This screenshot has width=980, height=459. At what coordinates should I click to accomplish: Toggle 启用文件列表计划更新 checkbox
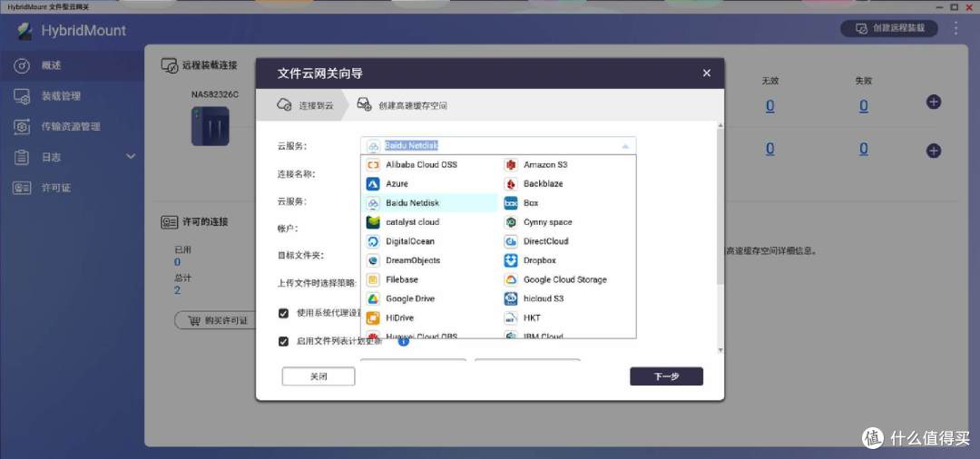284,342
